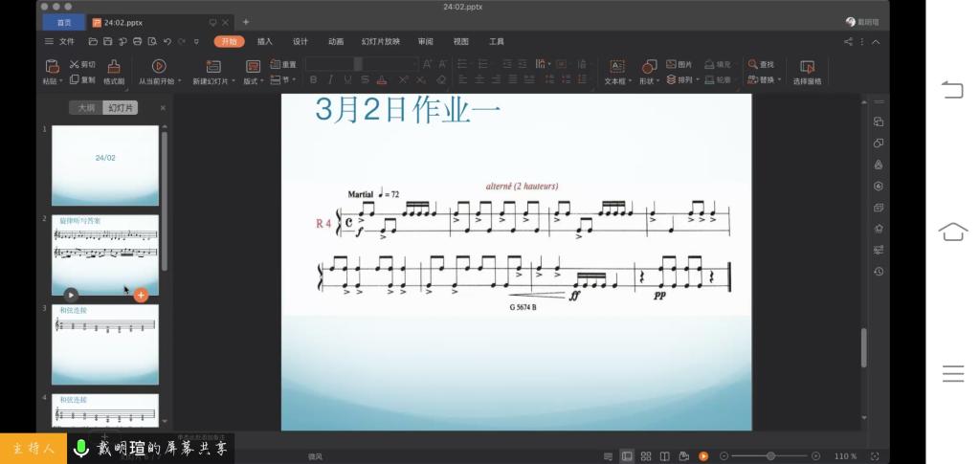Screen dimensions: 980x464
Task: Open the Layout (版式) dropdown
Action: (254, 81)
